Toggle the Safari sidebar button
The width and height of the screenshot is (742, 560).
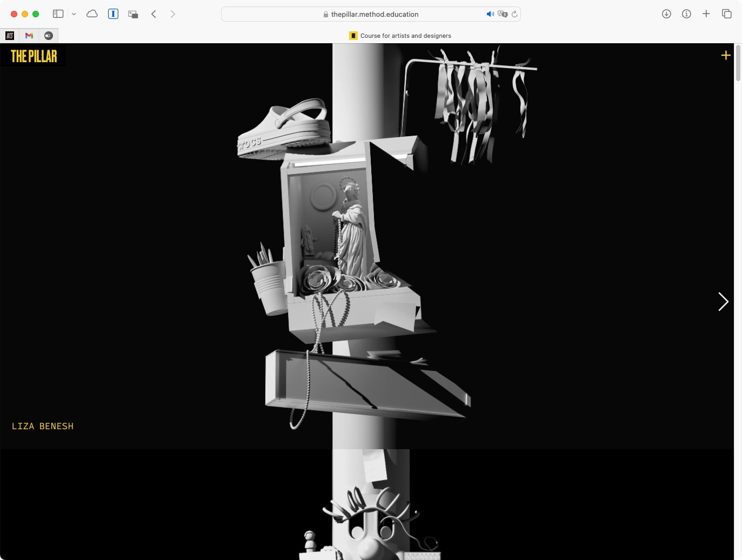pos(58,14)
